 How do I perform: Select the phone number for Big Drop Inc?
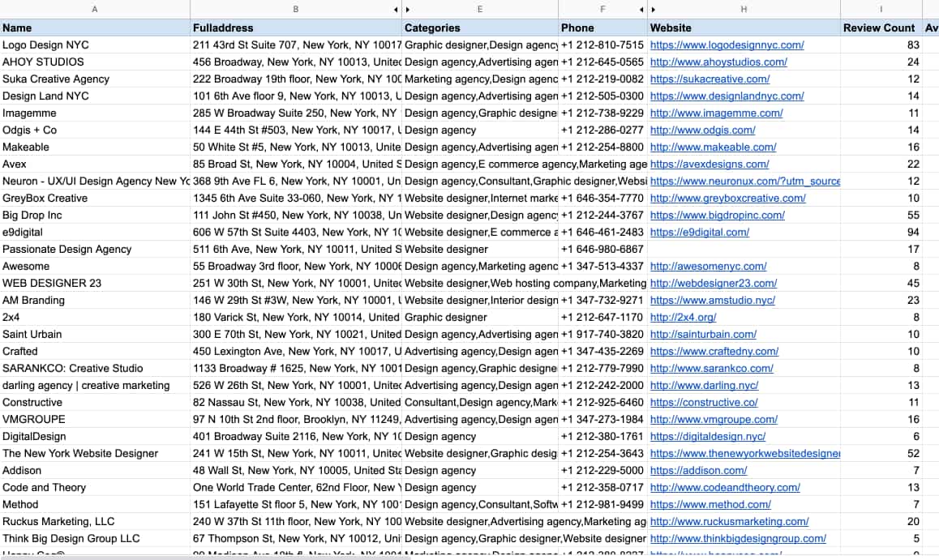pyautogui.click(x=602, y=215)
